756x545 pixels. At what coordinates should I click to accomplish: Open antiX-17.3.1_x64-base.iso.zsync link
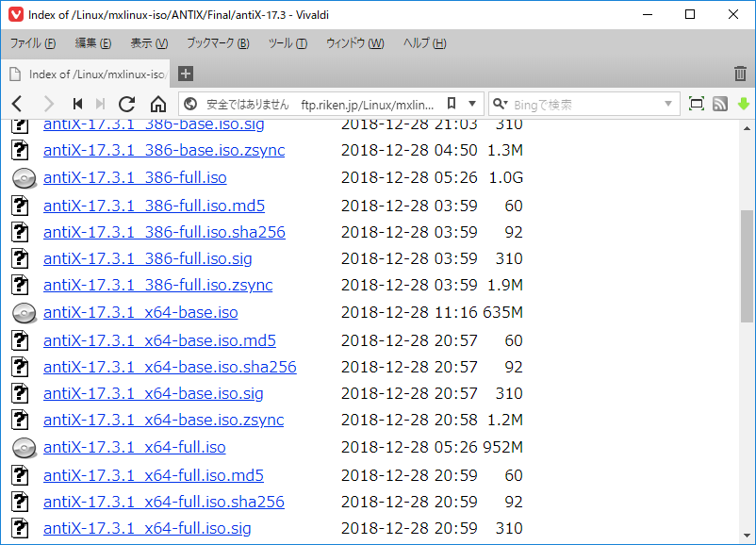(x=163, y=421)
